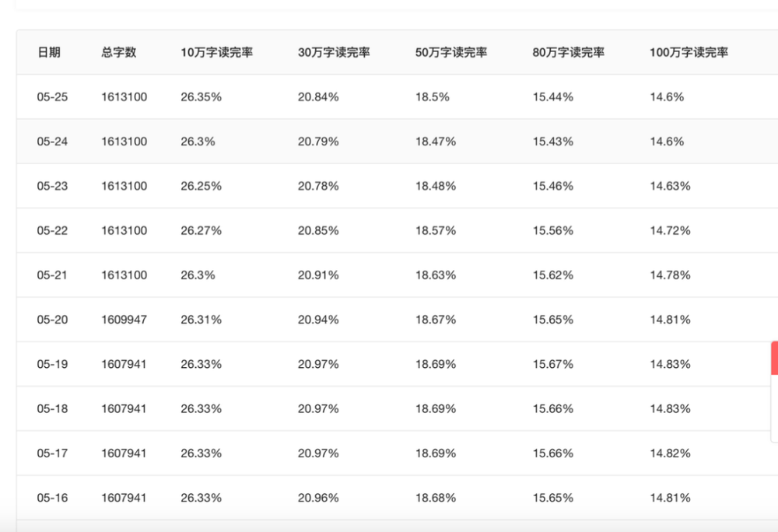Select the 15.65% cell for 05-20
778x532 pixels.
point(552,320)
